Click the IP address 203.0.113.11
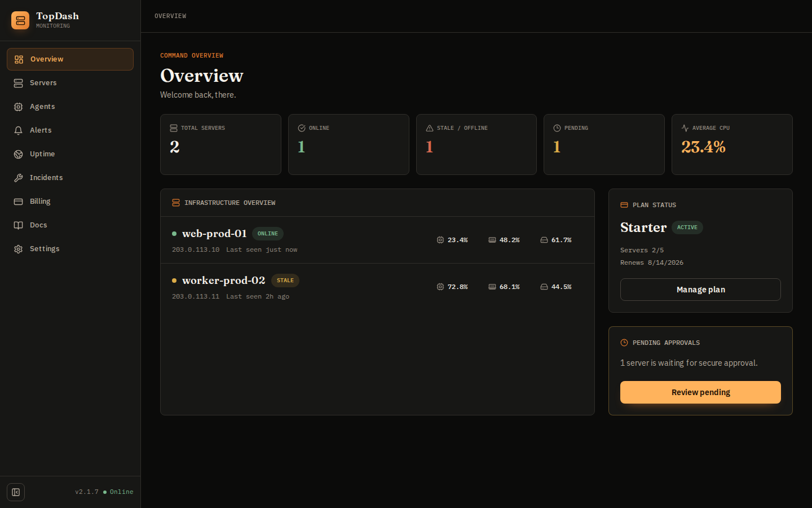Viewport: 812px width, 508px height. (x=196, y=296)
